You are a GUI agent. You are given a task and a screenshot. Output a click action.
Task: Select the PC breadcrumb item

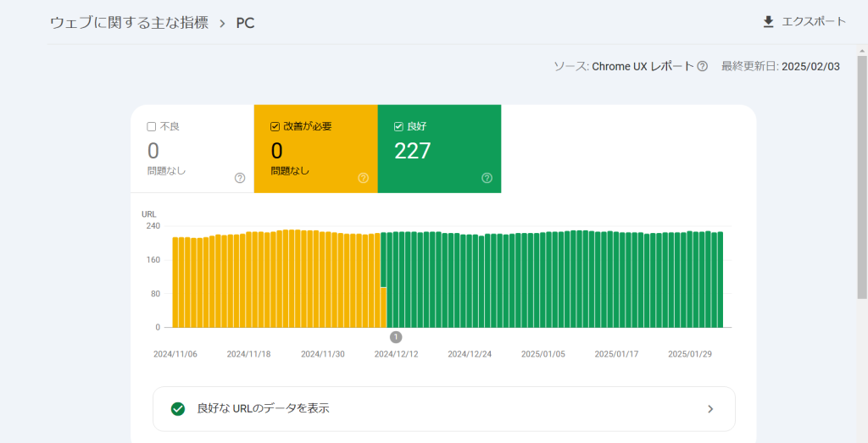point(245,23)
